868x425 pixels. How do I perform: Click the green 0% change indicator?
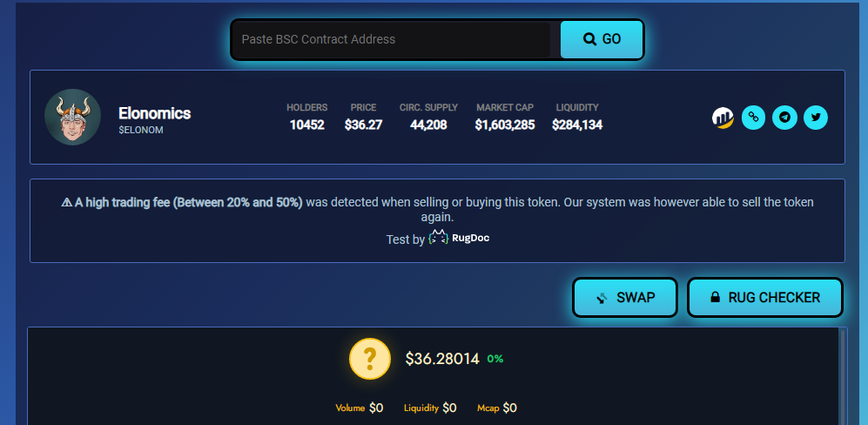[x=495, y=359]
